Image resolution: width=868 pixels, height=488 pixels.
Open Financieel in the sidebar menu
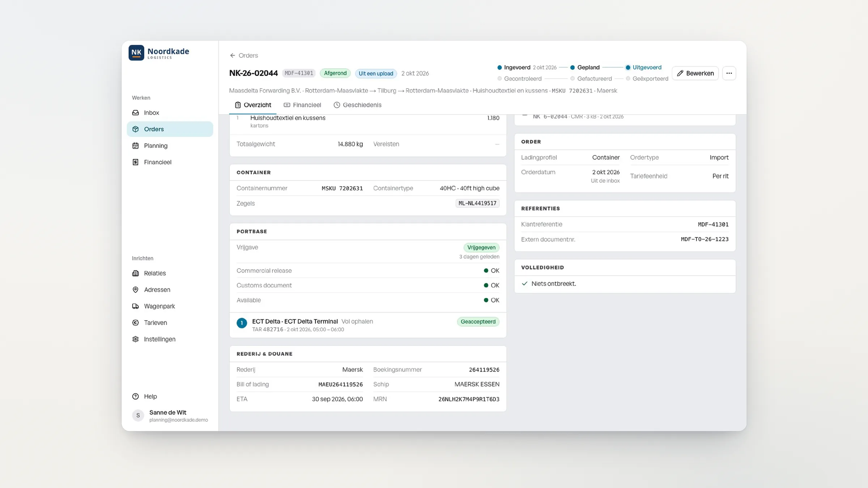pos(170,162)
